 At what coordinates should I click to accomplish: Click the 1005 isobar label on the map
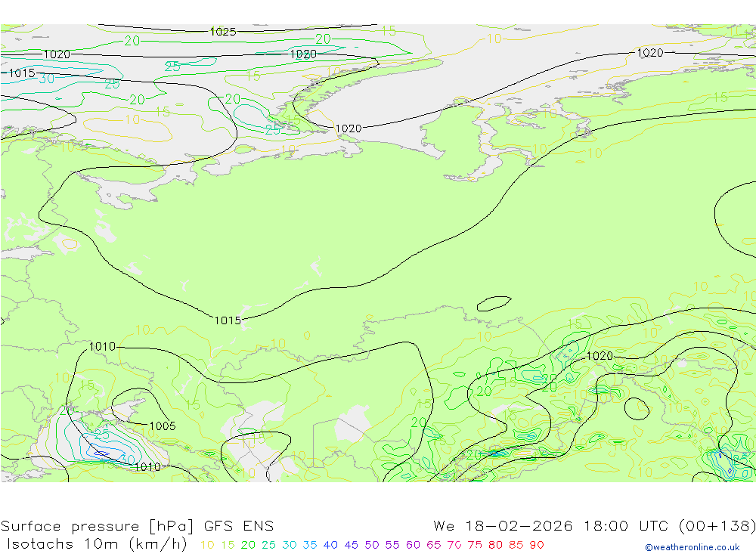pyautogui.click(x=163, y=426)
